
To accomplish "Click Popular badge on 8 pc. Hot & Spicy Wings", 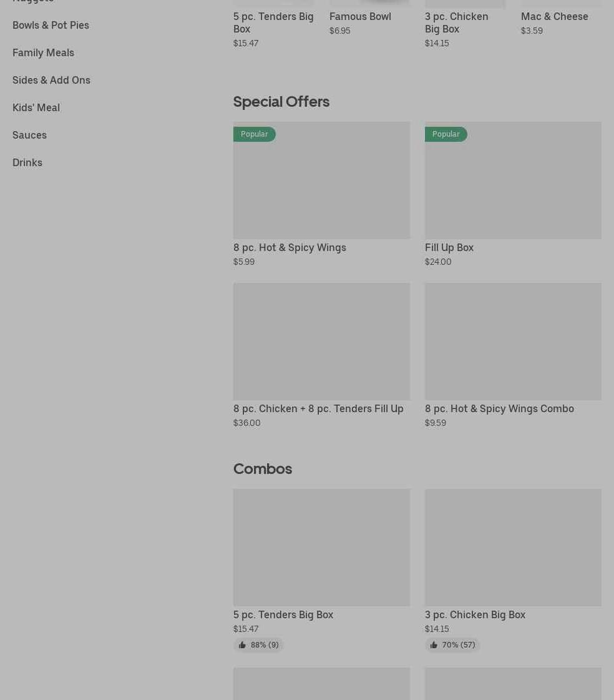I will point(254,134).
